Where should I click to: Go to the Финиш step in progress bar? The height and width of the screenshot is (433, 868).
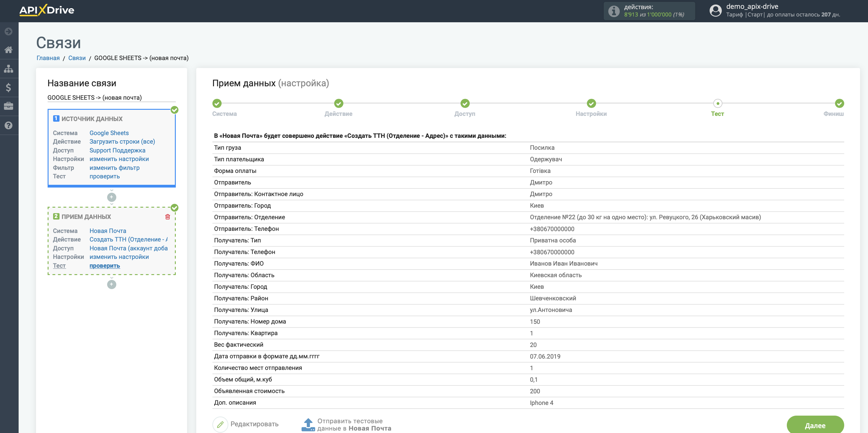[x=839, y=103]
